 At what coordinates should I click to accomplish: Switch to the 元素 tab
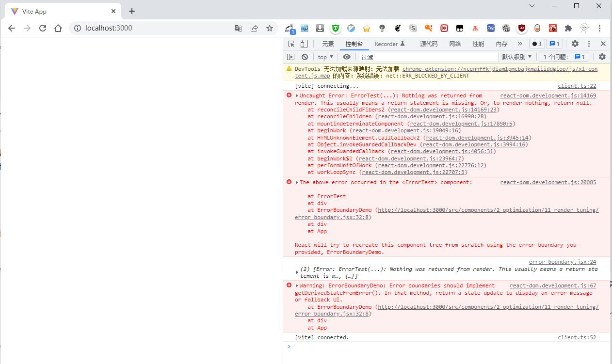328,44
